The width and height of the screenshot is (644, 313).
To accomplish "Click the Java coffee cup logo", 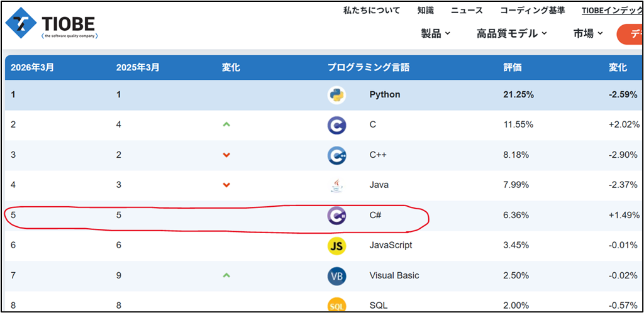I will (x=336, y=185).
